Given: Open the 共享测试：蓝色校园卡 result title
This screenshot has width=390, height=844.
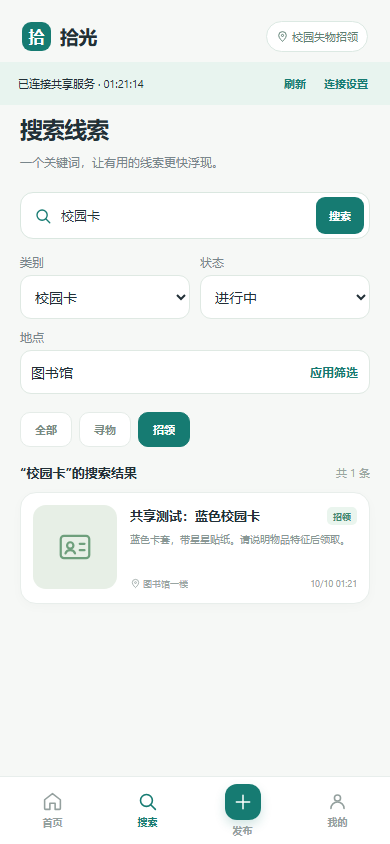Looking at the screenshot, I should (x=195, y=517).
